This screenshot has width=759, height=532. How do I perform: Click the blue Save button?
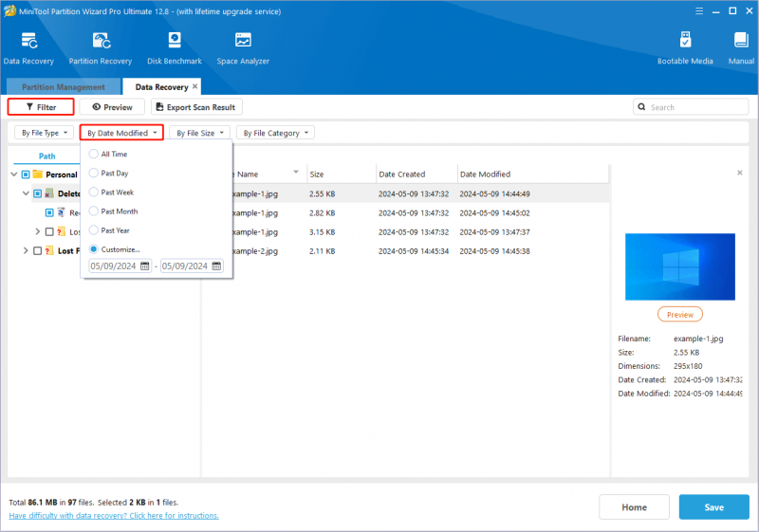point(714,506)
